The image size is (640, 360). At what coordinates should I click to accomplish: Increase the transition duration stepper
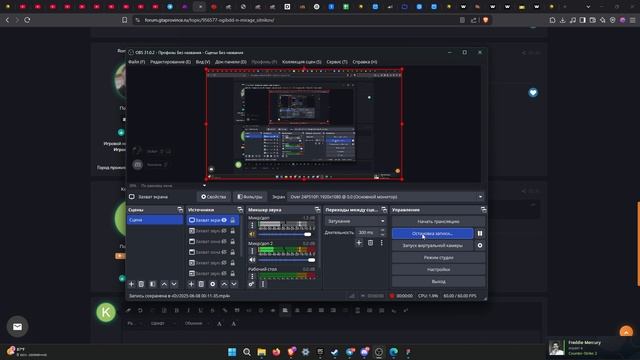(382, 230)
